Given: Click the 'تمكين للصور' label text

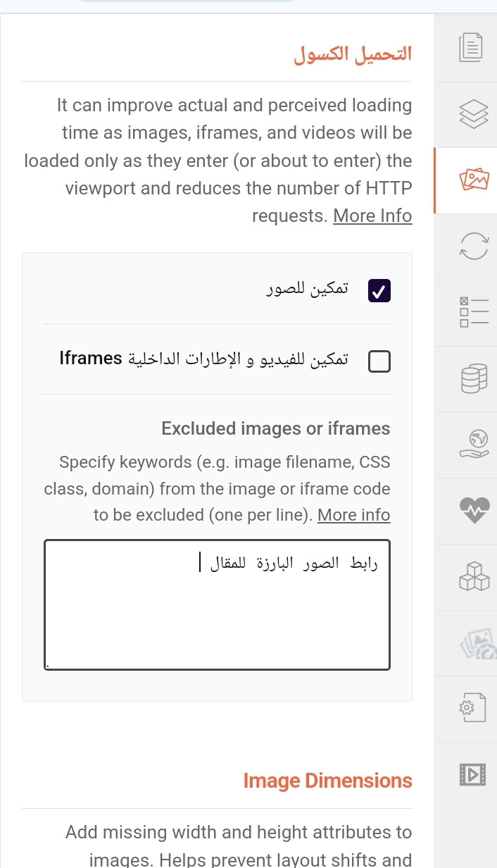Looking at the screenshot, I should (x=307, y=290).
